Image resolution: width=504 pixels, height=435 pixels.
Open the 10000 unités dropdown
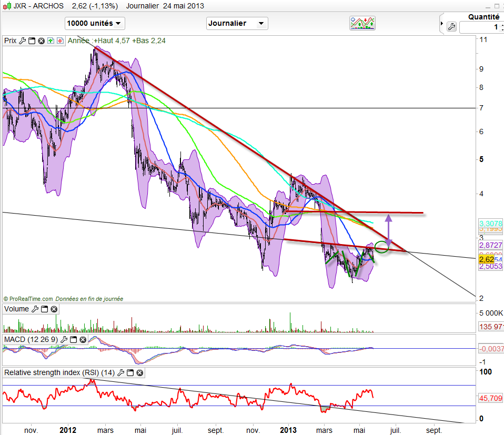point(95,23)
